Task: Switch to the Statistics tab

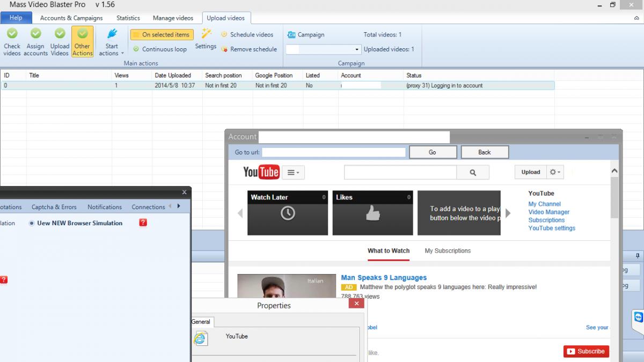Action: [128, 18]
